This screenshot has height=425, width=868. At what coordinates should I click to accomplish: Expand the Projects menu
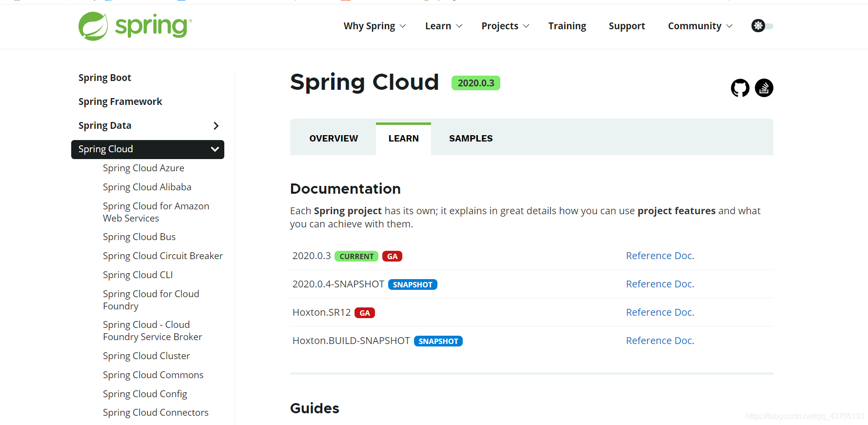point(505,26)
